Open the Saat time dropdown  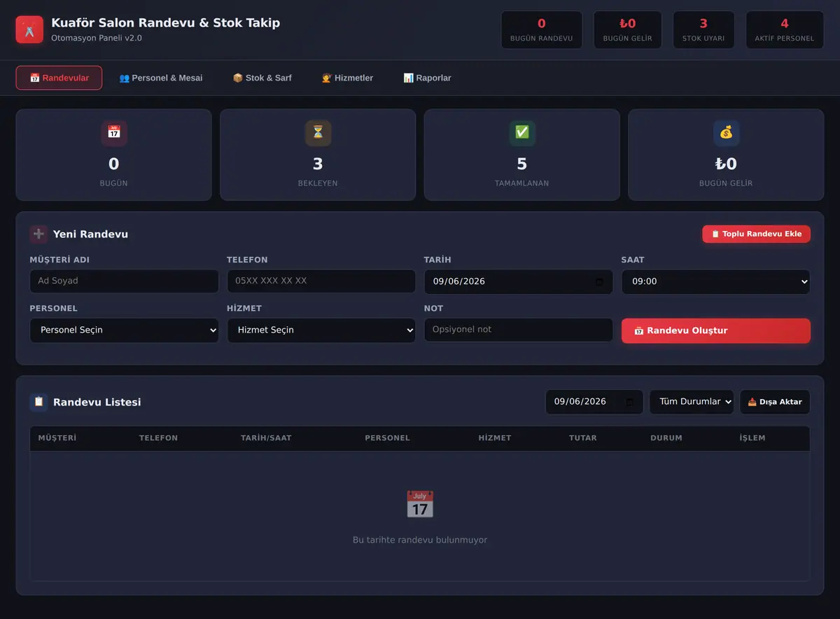(715, 281)
